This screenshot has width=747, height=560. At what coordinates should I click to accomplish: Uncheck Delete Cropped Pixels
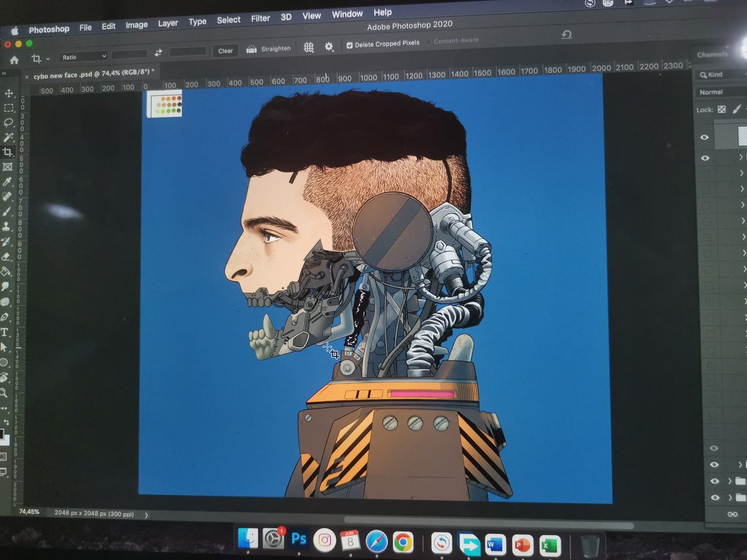click(x=349, y=45)
